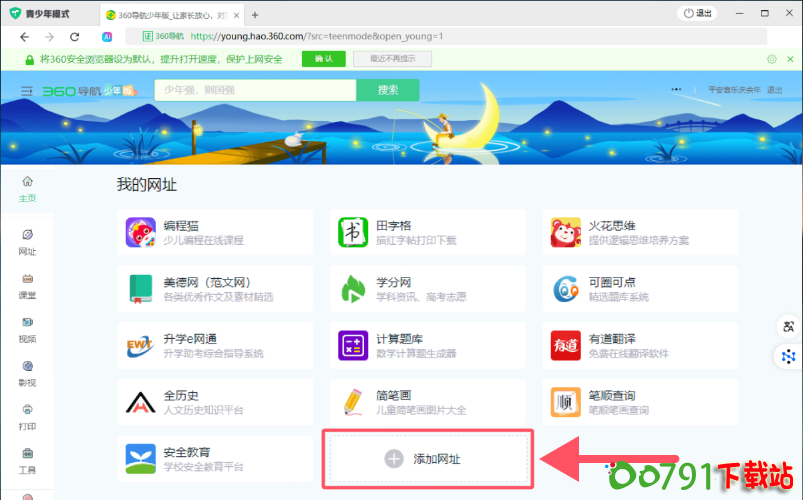The height and width of the screenshot is (500, 803).
Task: Toggle the 360导航 hamburger menu
Action: (28, 91)
